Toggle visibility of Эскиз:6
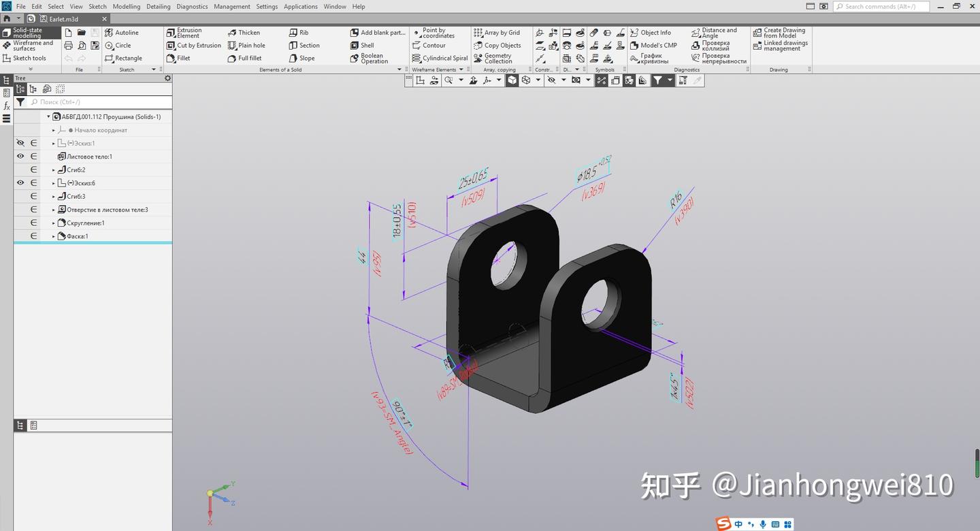 [20, 182]
